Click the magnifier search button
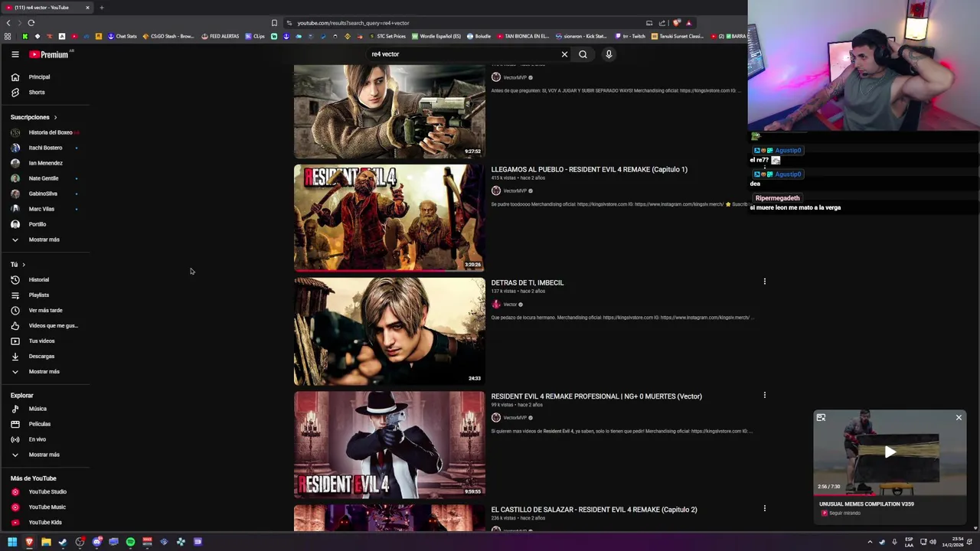Image resolution: width=980 pixels, height=551 pixels. (583, 54)
